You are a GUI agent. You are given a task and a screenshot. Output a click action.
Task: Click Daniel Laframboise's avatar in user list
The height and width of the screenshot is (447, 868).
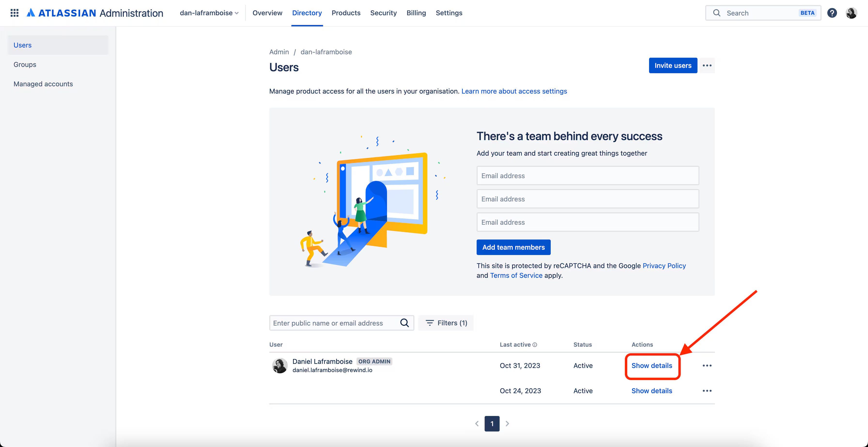tap(280, 365)
